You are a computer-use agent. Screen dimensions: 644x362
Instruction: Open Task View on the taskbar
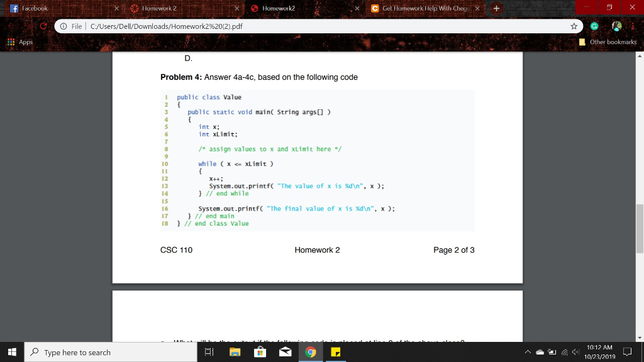tap(209, 352)
